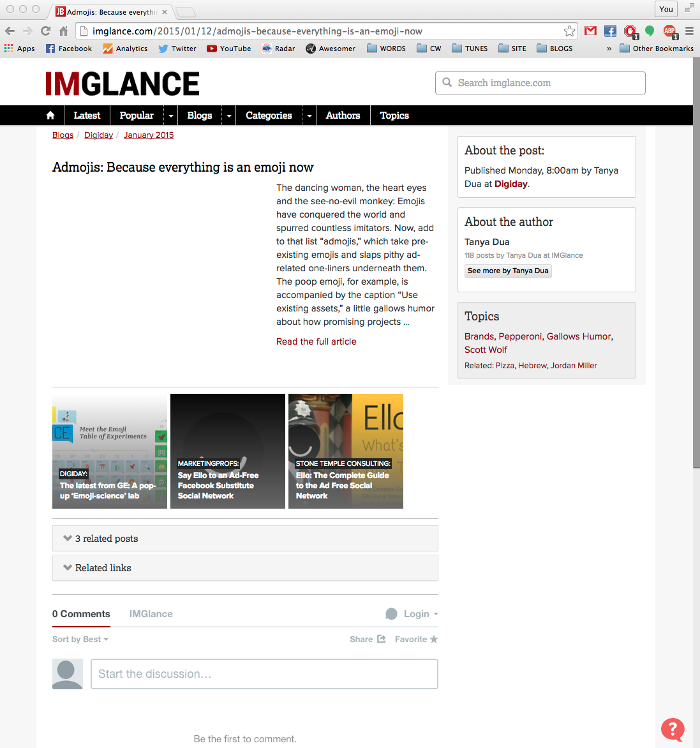Open the WORDS bookmark folder
The image size is (700, 748).
(x=386, y=49)
